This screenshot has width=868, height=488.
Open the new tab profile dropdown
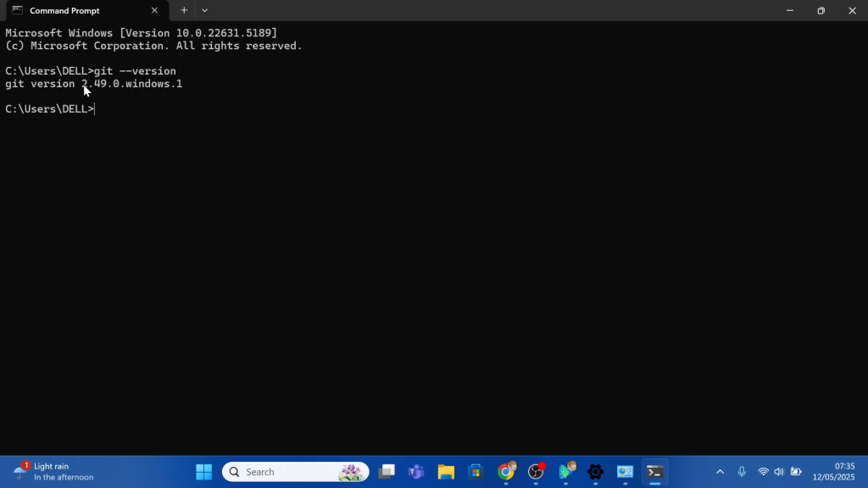(205, 10)
